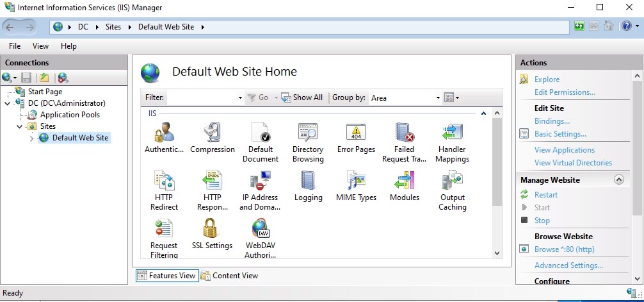644x302 pixels.
Task: Select Application Pools in Connections tree
Action: 70,115
